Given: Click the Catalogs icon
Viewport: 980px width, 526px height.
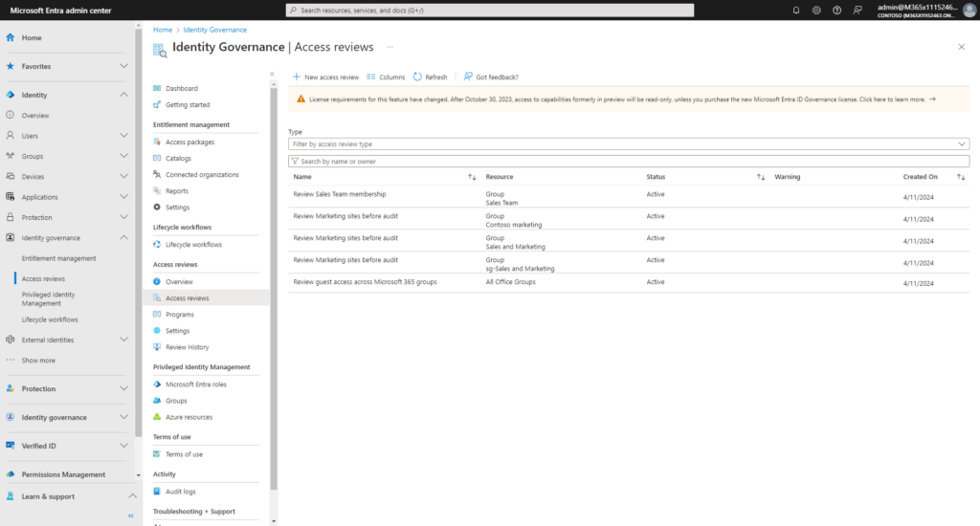Looking at the screenshot, I should pos(157,158).
